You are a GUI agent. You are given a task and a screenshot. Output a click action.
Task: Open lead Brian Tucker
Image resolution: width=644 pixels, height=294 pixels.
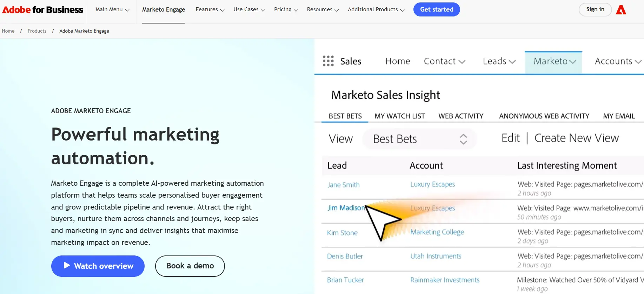click(x=345, y=280)
